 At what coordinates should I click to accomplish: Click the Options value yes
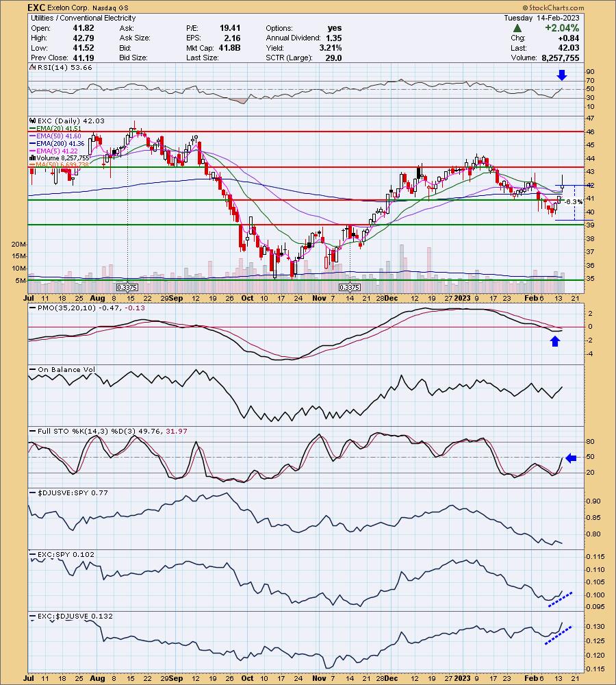[x=335, y=28]
